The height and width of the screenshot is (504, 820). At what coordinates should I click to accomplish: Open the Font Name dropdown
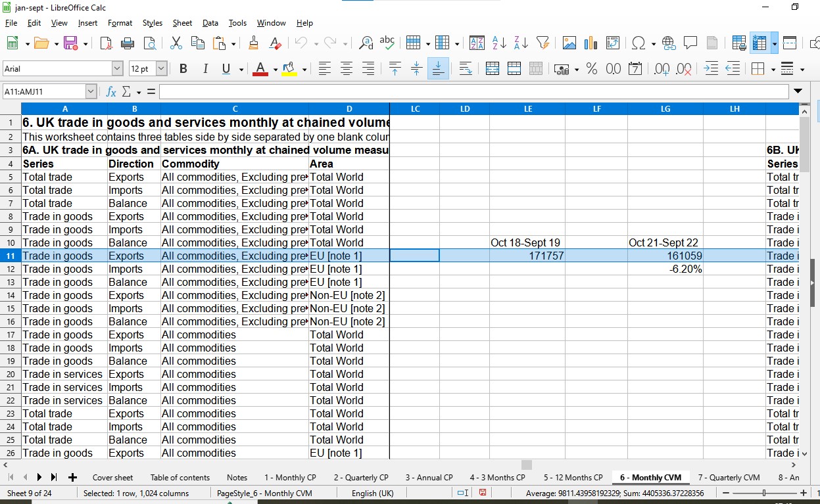(x=117, y=68)
